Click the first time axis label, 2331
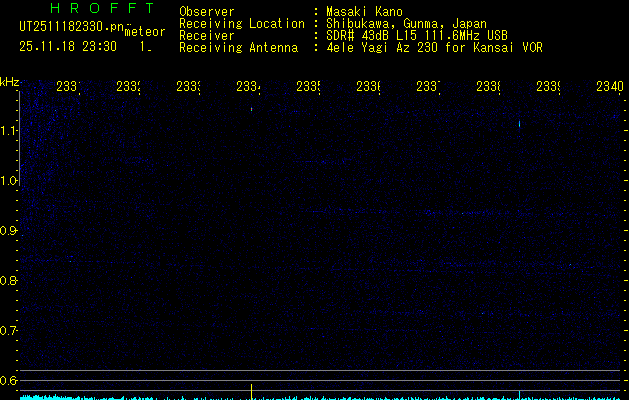Screen dimensions: 629x400 (68, 87)
